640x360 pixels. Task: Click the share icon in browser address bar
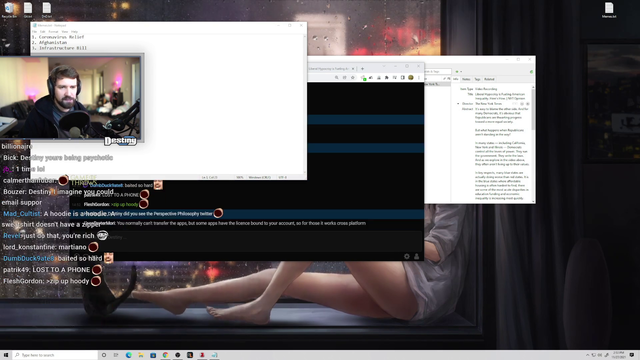click(344, 78)
